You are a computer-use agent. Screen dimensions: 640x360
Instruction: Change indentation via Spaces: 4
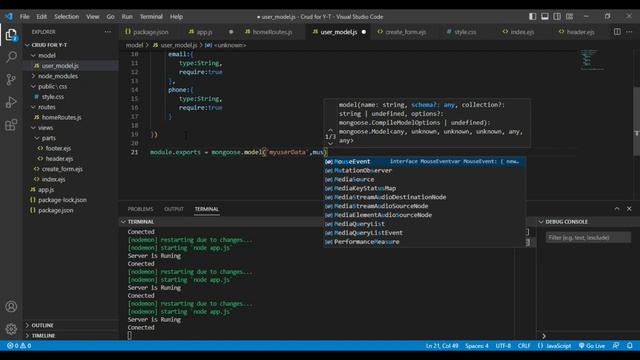(x=476, y=346)
